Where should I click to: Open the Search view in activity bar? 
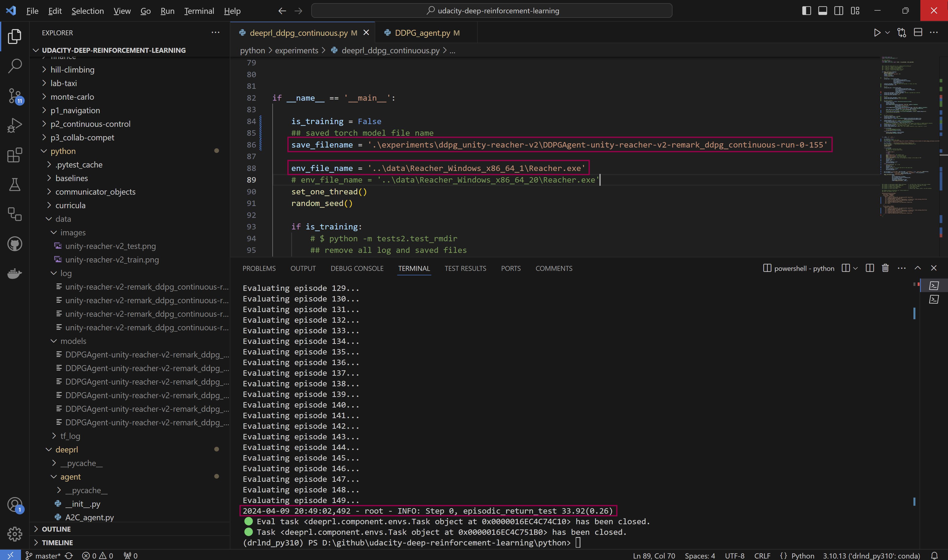pyautogui.click(x=15, y=66)
